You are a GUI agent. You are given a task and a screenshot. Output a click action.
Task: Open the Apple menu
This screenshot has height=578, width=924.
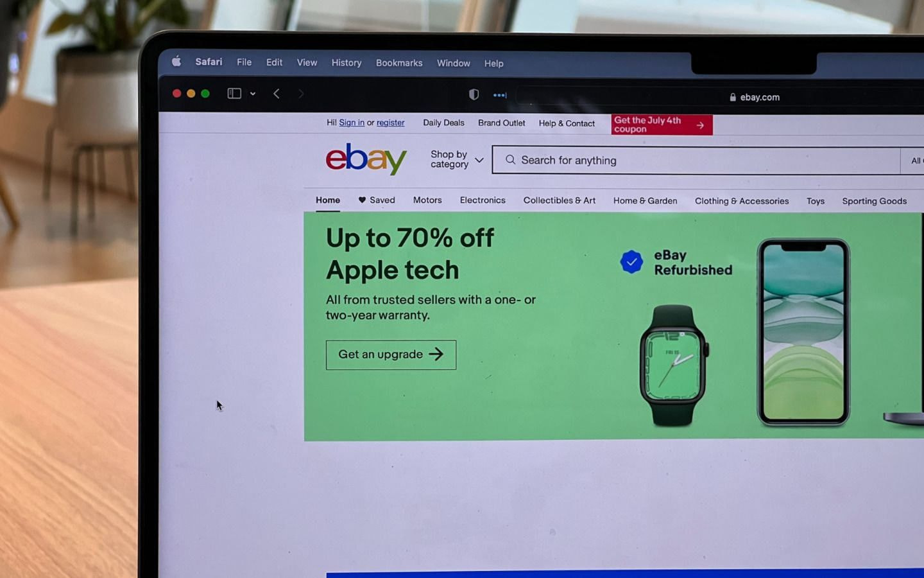176,62
